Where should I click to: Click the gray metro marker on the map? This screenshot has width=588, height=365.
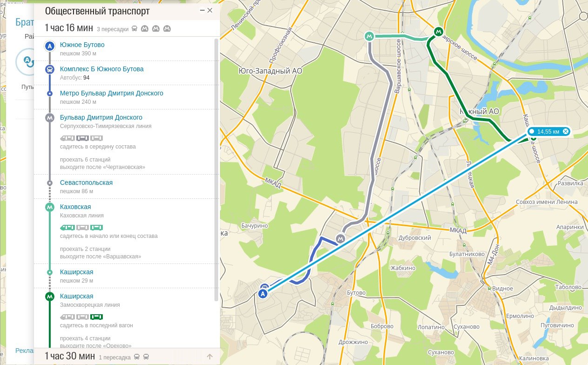341,238
